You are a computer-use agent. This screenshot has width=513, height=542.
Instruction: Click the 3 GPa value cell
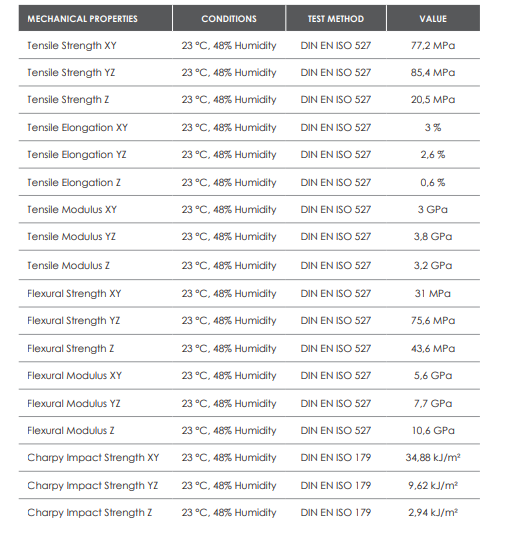tap(433, 209)
